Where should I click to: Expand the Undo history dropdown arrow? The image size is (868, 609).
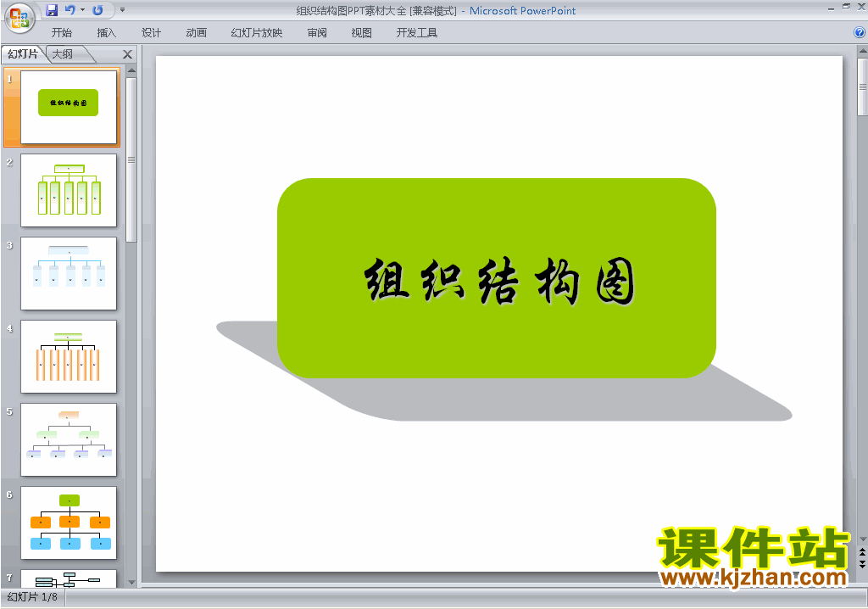(82, 10)
